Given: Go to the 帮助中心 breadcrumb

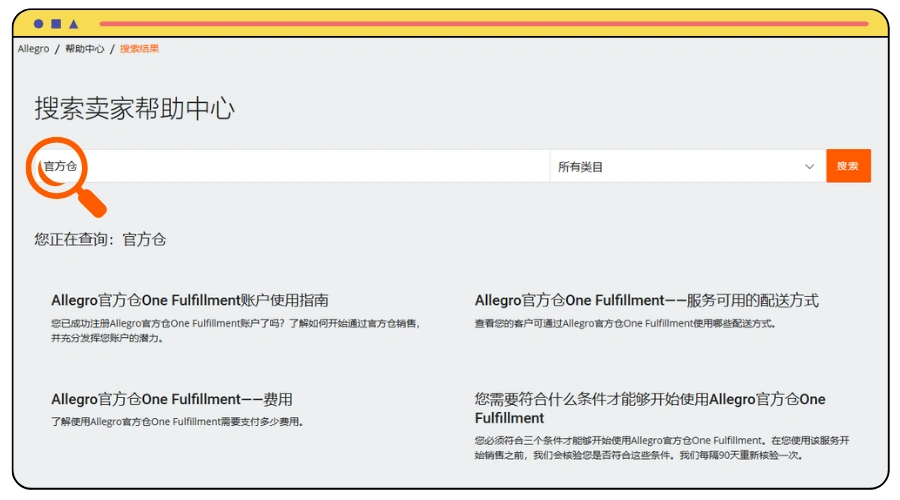Looking at the screenshot, I should [x=84, y=49].
